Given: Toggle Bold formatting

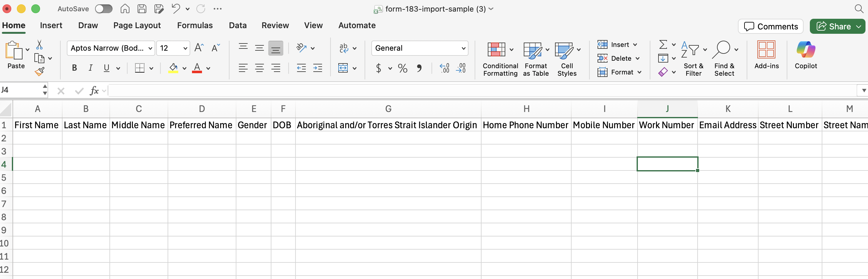Looking at the screenshot, I should tap(74, 68).
